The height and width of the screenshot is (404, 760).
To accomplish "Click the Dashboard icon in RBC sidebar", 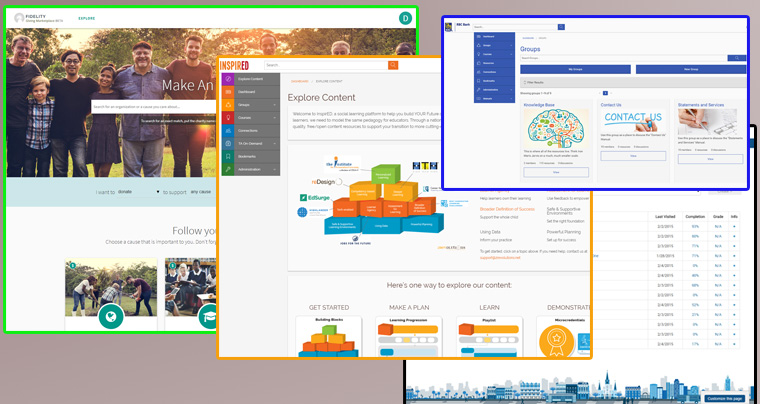I will click(478, 36).
